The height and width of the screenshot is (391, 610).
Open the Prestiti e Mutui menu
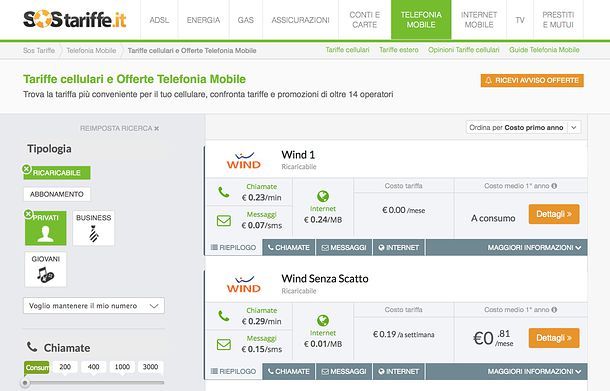point(558,20)
